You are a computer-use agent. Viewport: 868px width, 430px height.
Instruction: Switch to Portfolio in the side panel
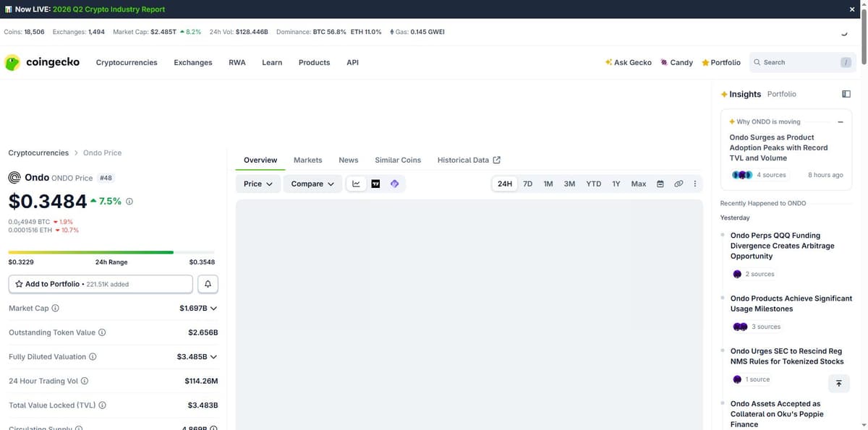[x=782, y=94]
